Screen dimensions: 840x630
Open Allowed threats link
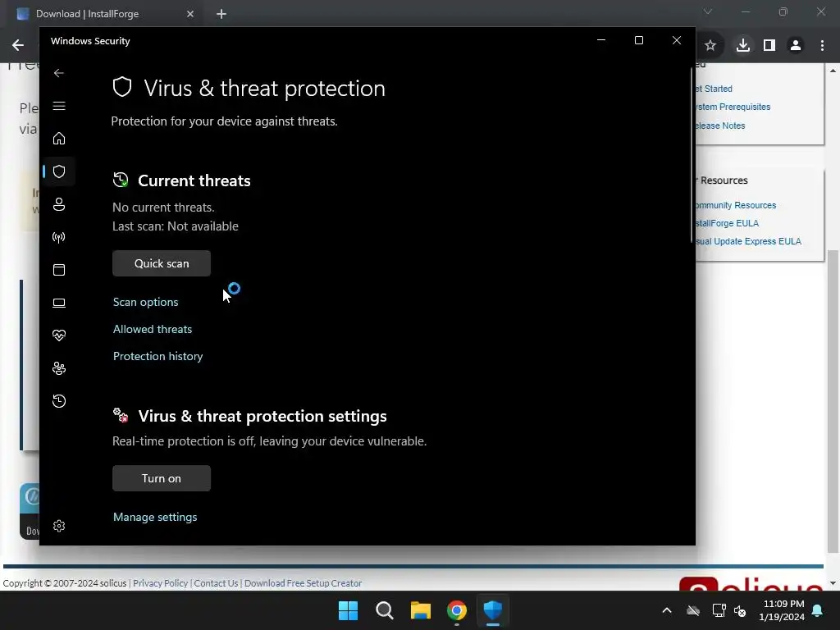click(x=152, y=329)
